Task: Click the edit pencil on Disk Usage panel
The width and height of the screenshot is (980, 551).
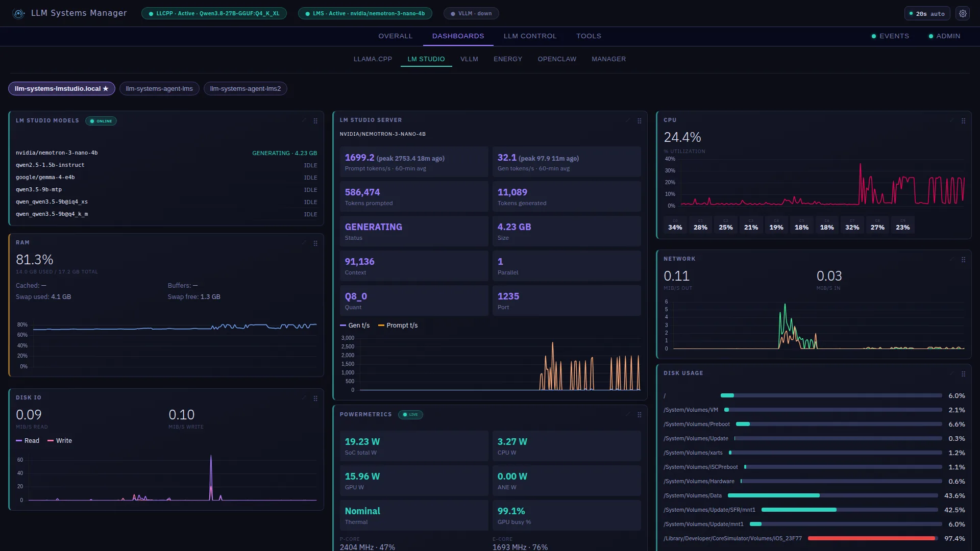Action: (952, 373)
